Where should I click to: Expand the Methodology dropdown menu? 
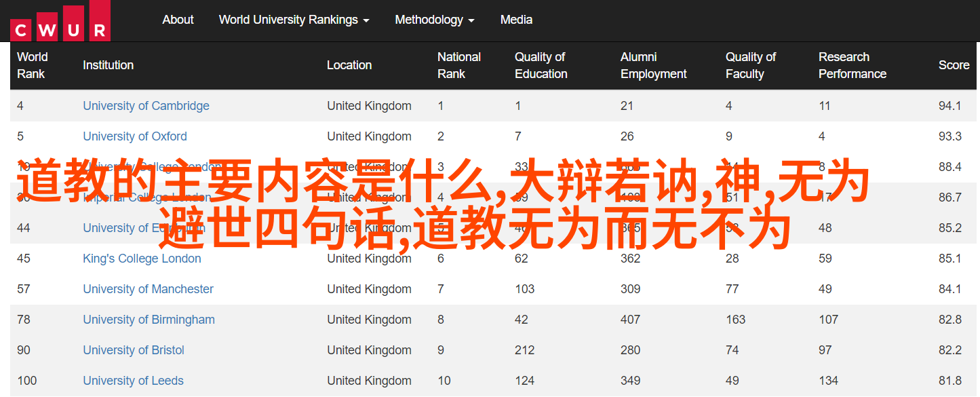(x=435, y=20)
